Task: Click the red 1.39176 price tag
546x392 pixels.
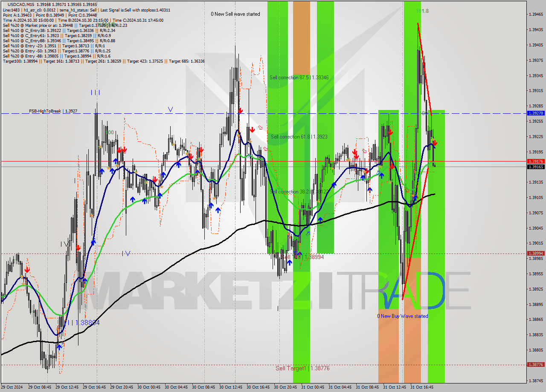Action: click(x=536, y=161)
